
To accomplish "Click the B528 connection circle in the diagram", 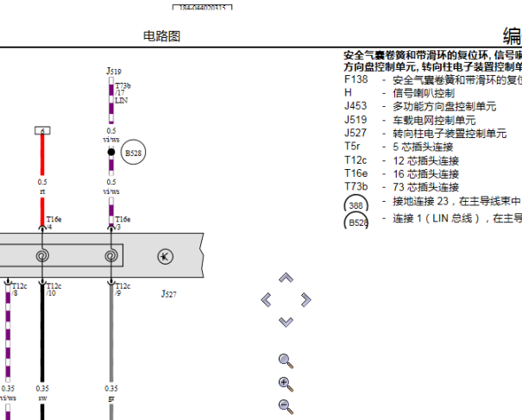I will point(133,153).
